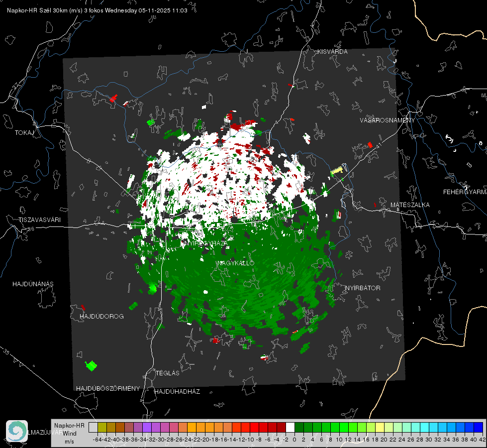Click the 20 legend value

click(x=384, y=440)
